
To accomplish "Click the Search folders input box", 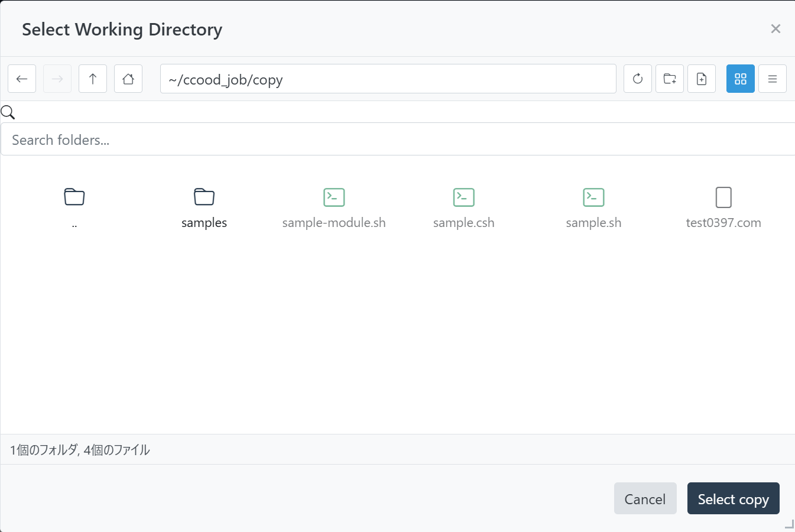I will coord(398,140).
